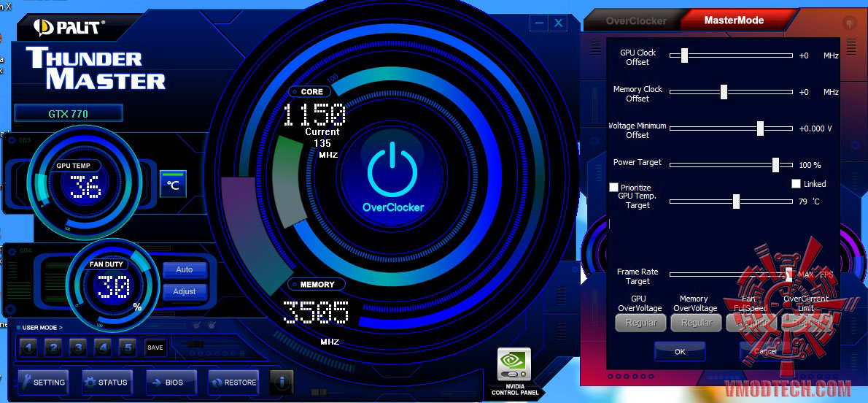This screenshot has height=403, width=868.
Task: Open the NVIDIA Control Panel icon
Action: pyautogui.click(x=514, y=365)
